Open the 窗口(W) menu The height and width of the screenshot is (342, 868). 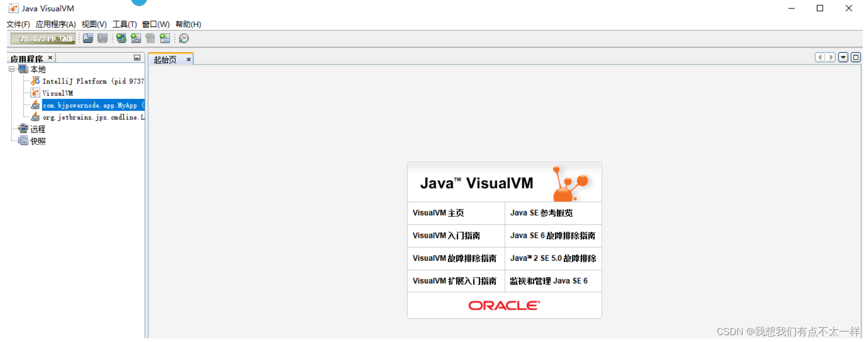155,24
